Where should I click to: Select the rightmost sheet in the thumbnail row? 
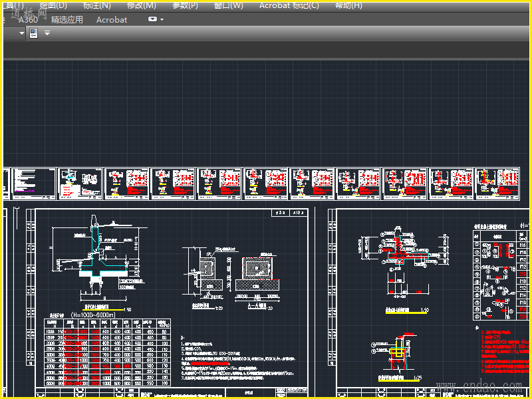click(x=497, y=183)
